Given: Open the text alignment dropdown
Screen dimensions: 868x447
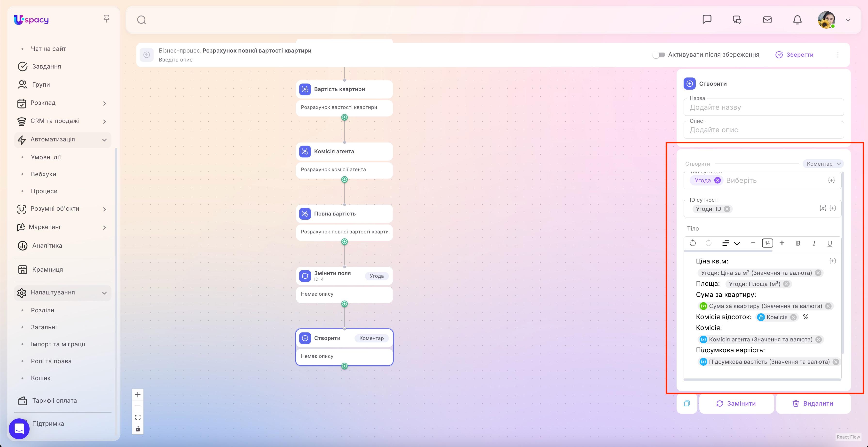Looking at the screenshot, I should 731,243.
